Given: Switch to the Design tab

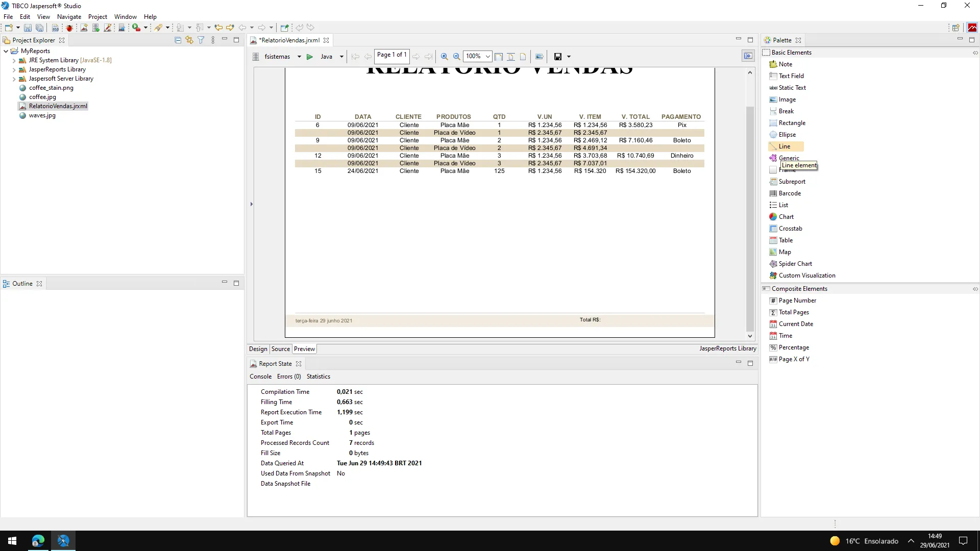Looking at the screenshot, I should point(258,349).
